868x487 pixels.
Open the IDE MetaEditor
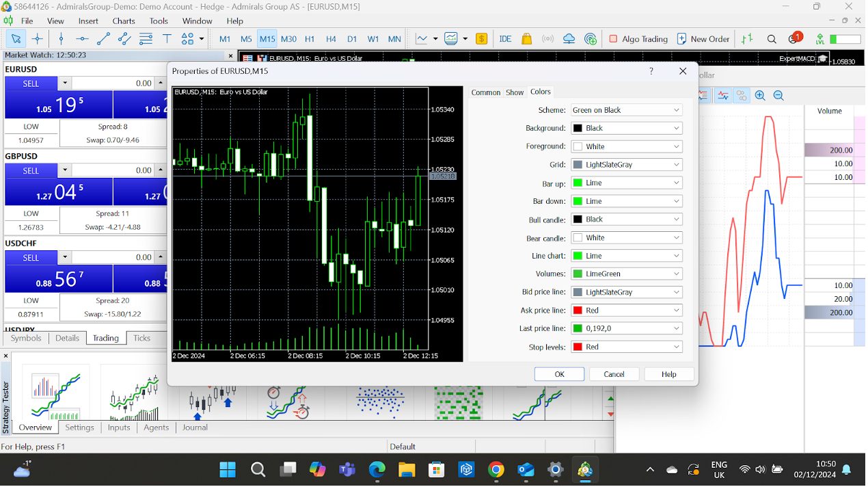[505, 39]
